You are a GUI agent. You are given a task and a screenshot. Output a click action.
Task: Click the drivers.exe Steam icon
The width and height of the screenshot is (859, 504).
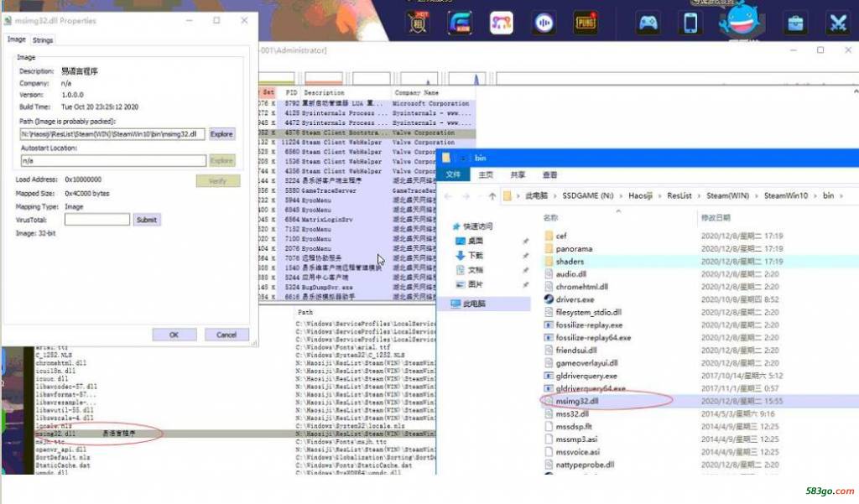pos(549,299)
